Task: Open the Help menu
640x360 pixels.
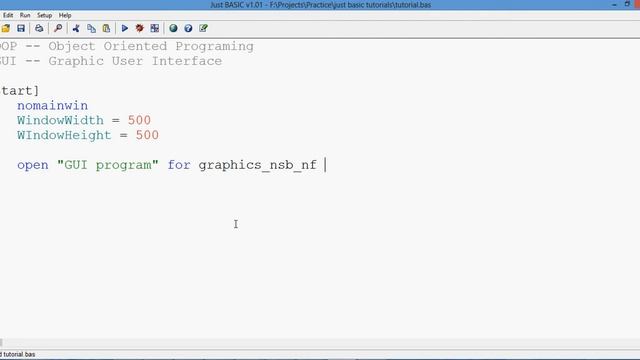Action: (x=65, y=15)
